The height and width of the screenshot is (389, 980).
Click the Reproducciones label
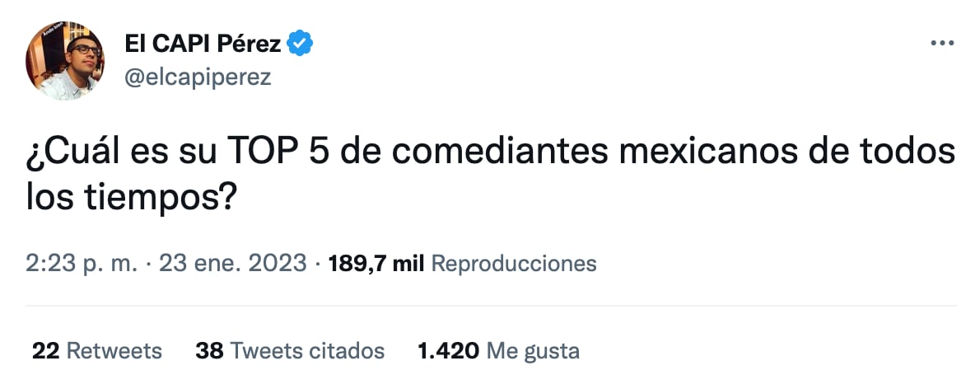point(513,264)
